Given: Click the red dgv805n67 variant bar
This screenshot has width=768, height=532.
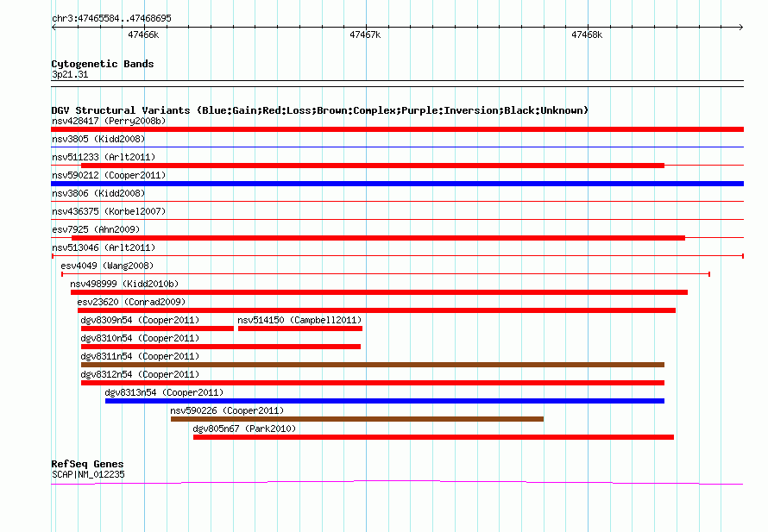Looking at the screenshot, I should pyautogui.click(x=433, y=437).
